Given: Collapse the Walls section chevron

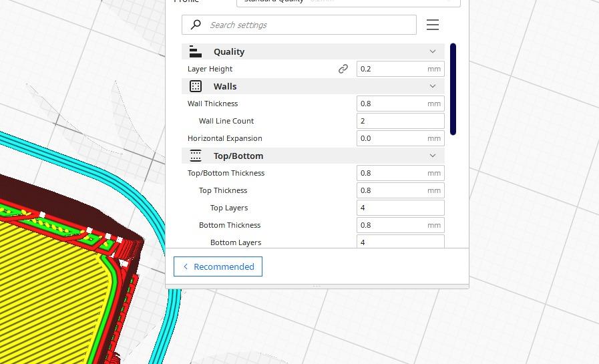Looking at the screenshot, I should pos(433,86).
